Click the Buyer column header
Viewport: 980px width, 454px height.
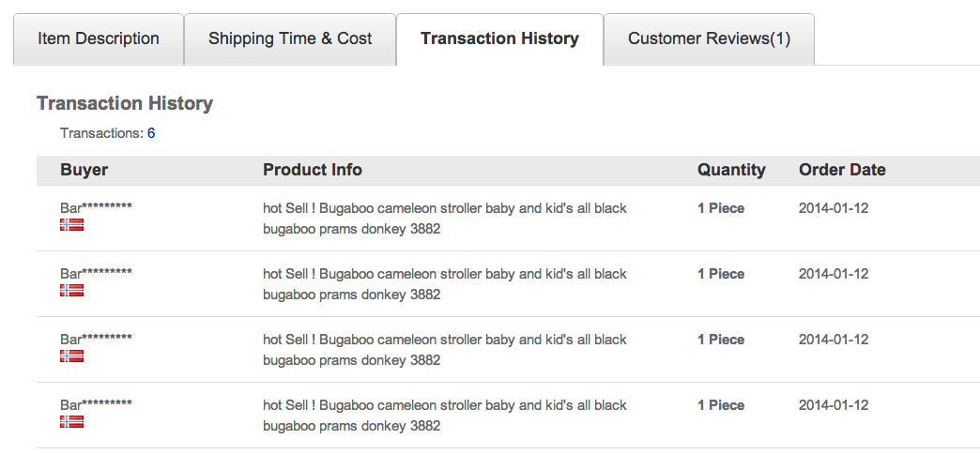point(84,170)
